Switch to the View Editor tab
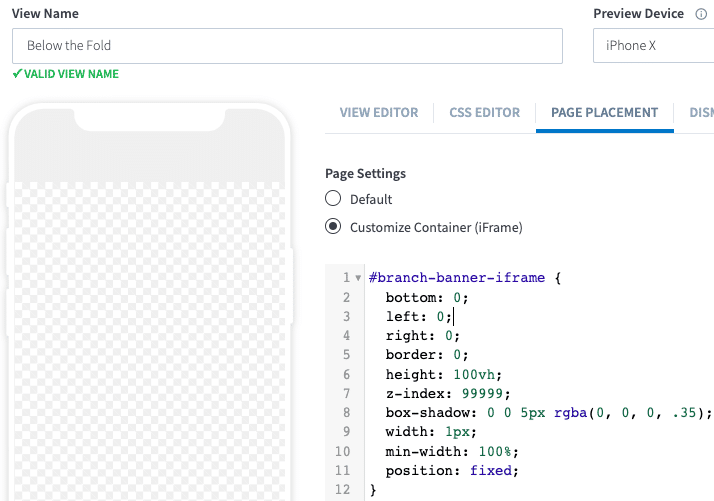 (x=379, y=113)
